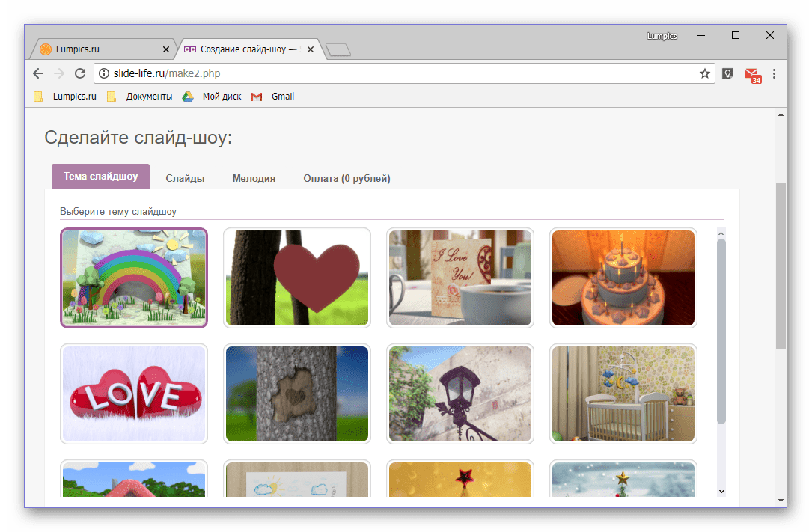Click the browser forward arrow

tap(59, 73)
